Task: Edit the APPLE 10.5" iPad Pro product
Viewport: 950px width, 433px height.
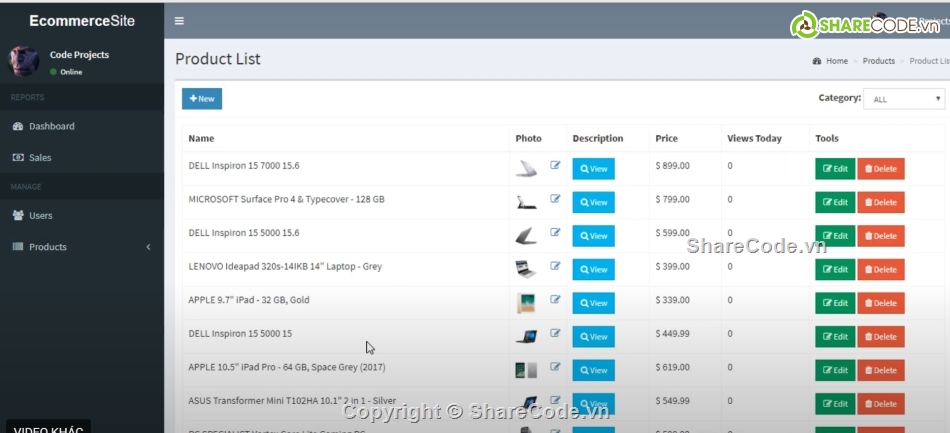Action: [x=835, y=370]
